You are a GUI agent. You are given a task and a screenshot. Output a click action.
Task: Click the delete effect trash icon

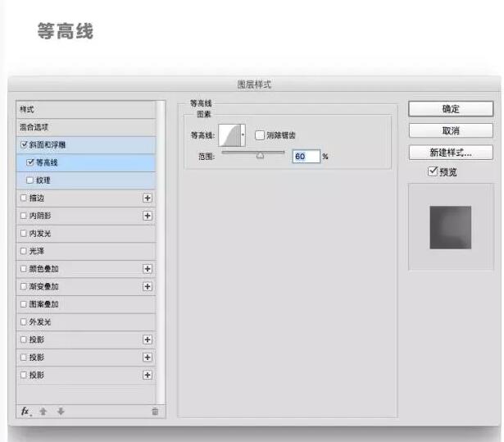[155, 411]
